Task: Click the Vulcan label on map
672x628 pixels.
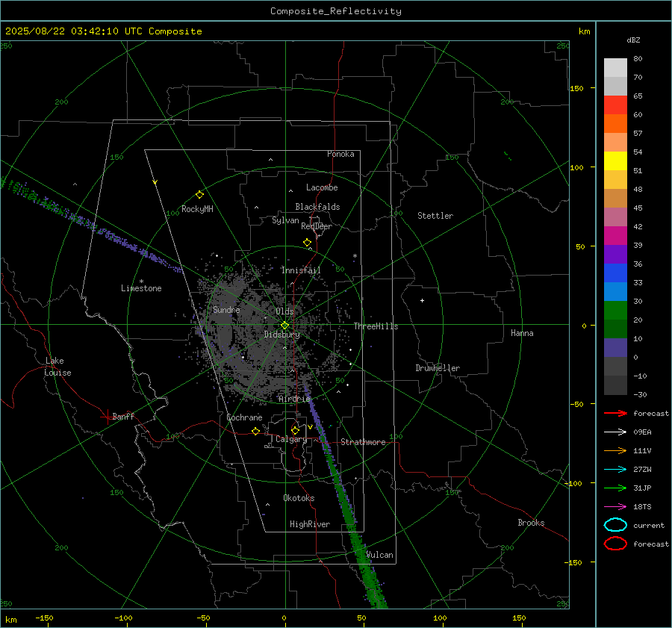Action: pyautogui.click(x=380, y=555)
